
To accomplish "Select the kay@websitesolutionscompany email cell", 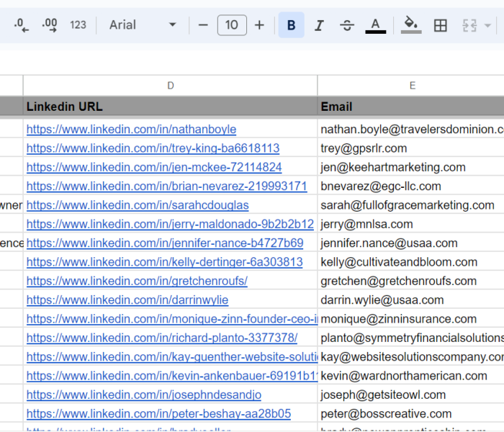I will click(411, 357).
